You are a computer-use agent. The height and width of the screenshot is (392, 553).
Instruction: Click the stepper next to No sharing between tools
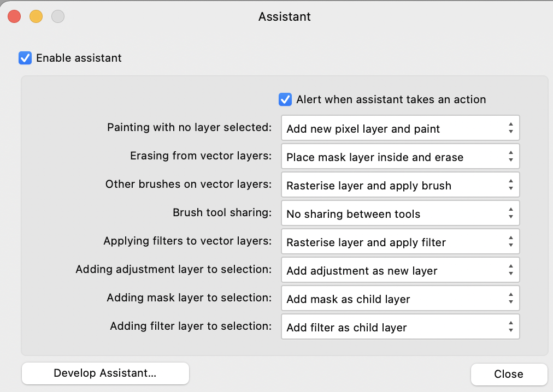point(510,213)
